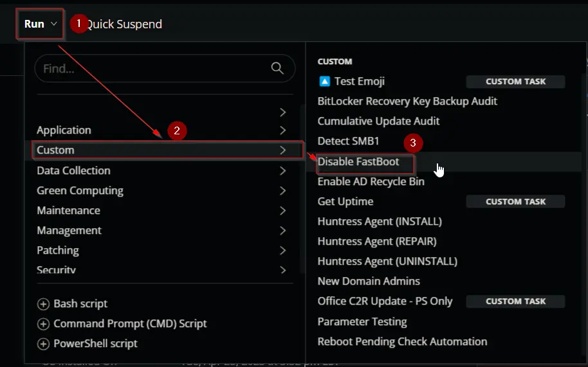Select the Custom menu category

pyautogui.click(x=167, y=150)
